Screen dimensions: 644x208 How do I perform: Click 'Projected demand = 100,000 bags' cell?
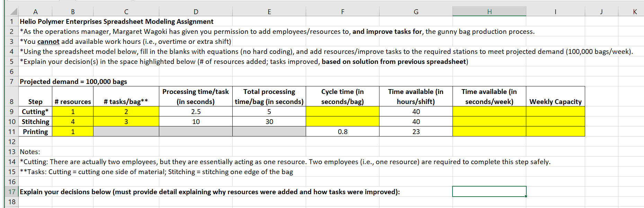(73, 82)
